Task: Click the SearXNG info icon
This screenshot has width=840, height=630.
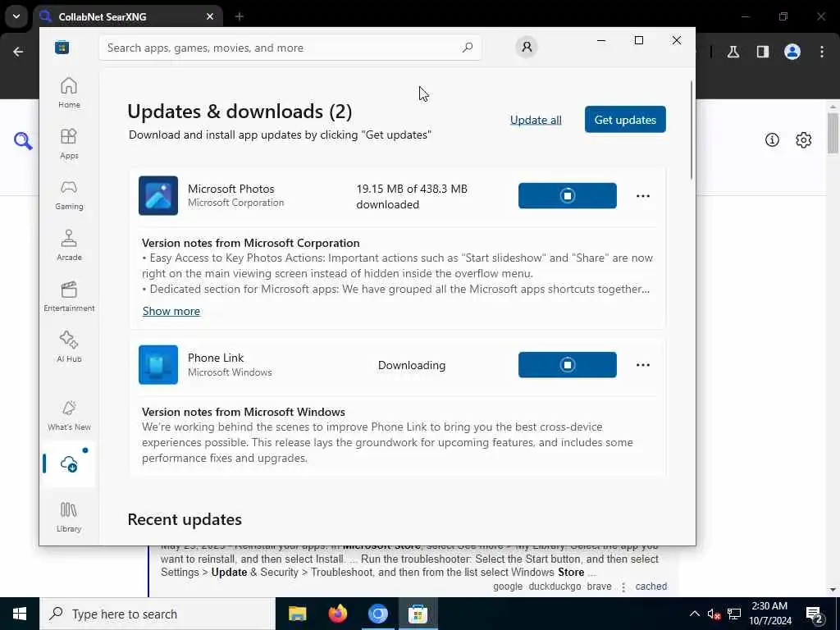Action: point(772,139)
